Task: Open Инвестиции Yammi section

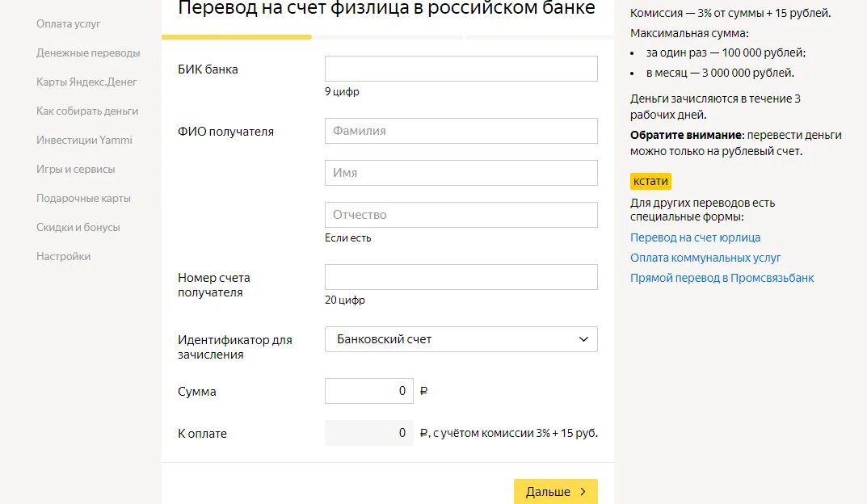Action: click(84, 141)
